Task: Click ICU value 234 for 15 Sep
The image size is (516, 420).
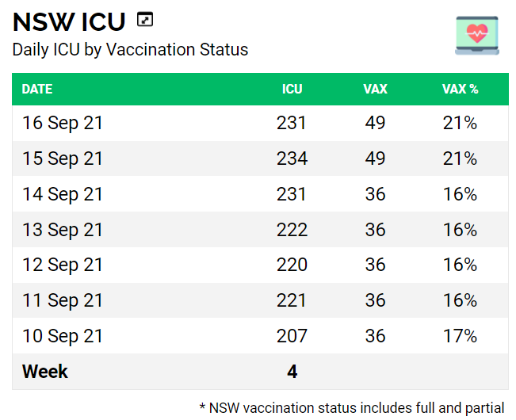Action: pos(292,158)
